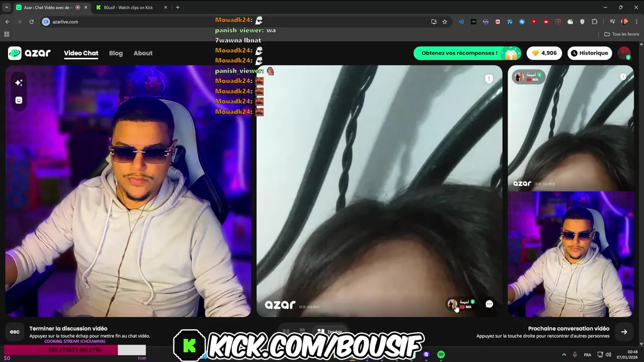
Task: Skip to next video conversation arrow
Action: pos(624,332)
